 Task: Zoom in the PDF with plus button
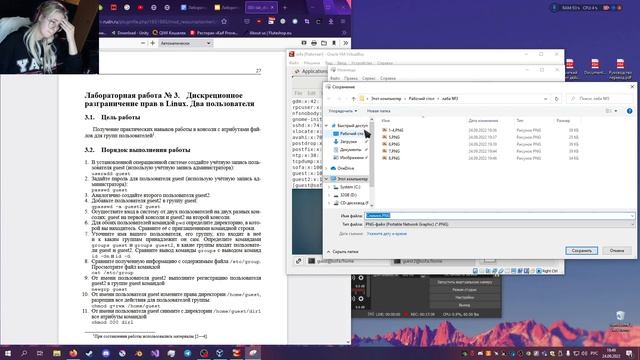coord(153,43)
